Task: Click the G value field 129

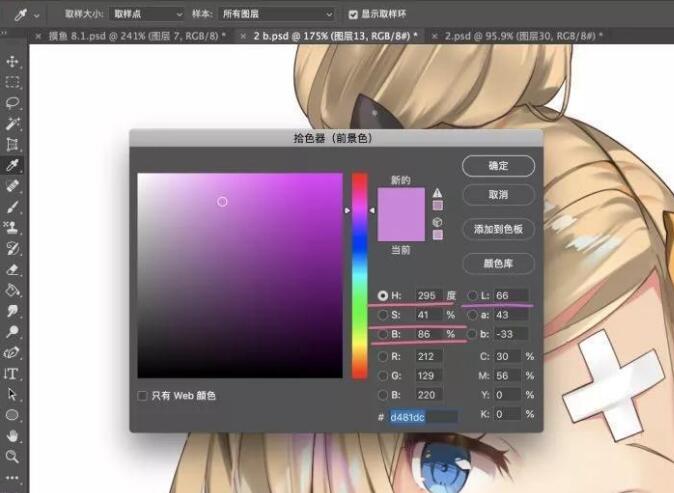Action: click(x=429, y=376)
